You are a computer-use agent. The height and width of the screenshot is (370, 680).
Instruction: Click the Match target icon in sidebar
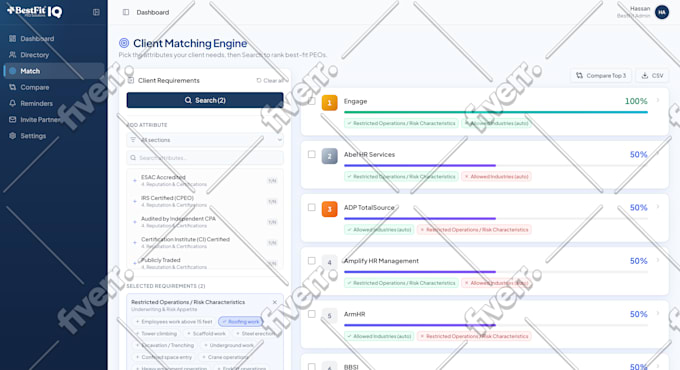(13, 71)
